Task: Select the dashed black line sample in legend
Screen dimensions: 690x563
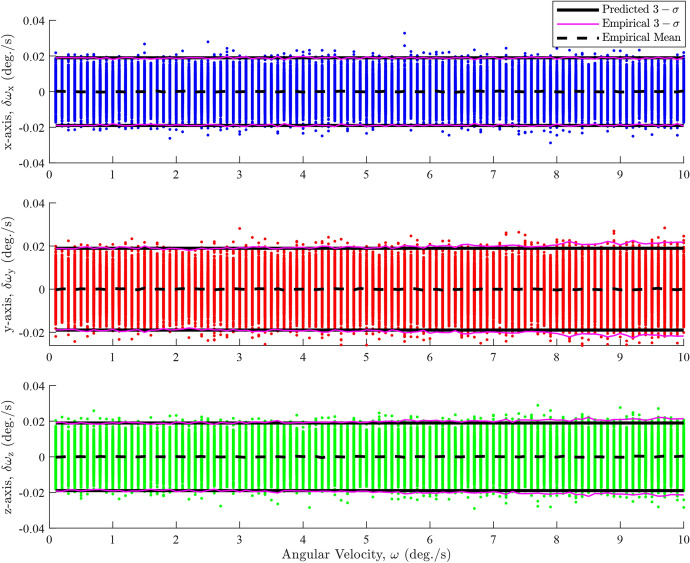Action: 577,38
